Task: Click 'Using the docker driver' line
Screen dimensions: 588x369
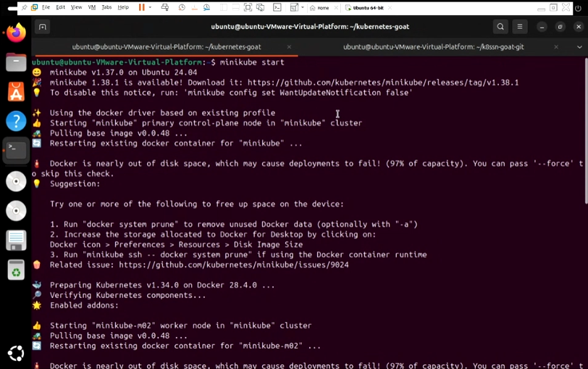Action: point(162,113)
